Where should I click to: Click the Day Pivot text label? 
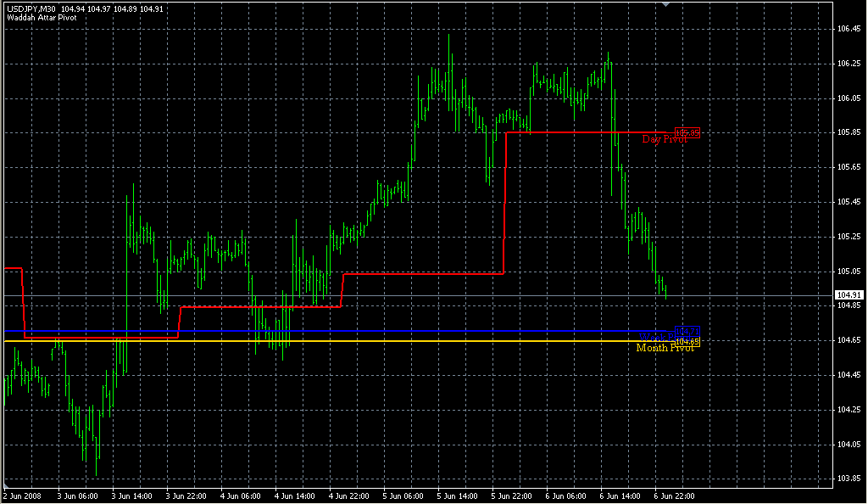(664, 139)
